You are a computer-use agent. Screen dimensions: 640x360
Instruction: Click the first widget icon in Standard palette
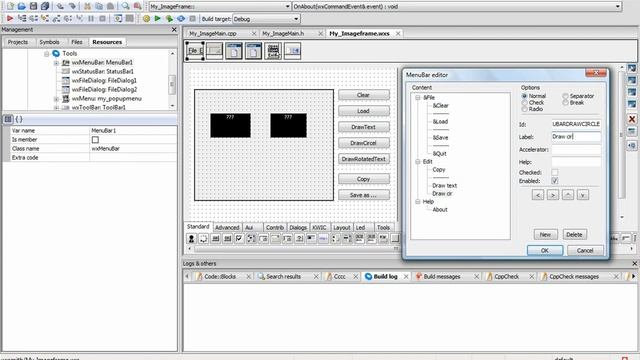(x=191, y=238)
